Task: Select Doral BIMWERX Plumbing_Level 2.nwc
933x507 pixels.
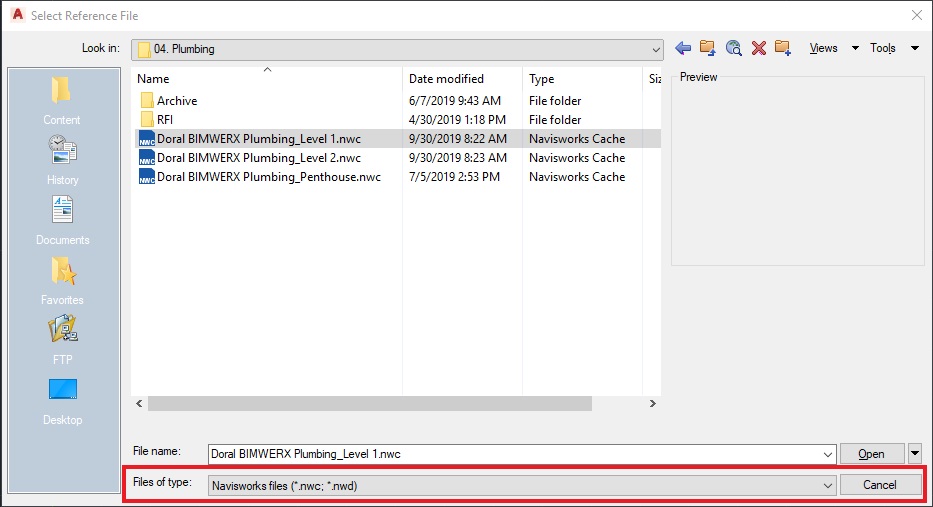Action: click(259, 158)
